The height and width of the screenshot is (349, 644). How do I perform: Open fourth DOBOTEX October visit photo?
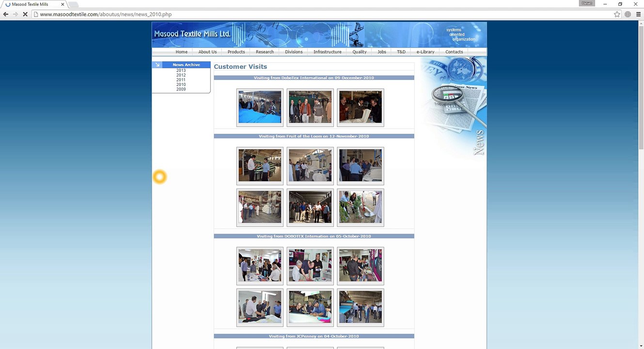260,307
